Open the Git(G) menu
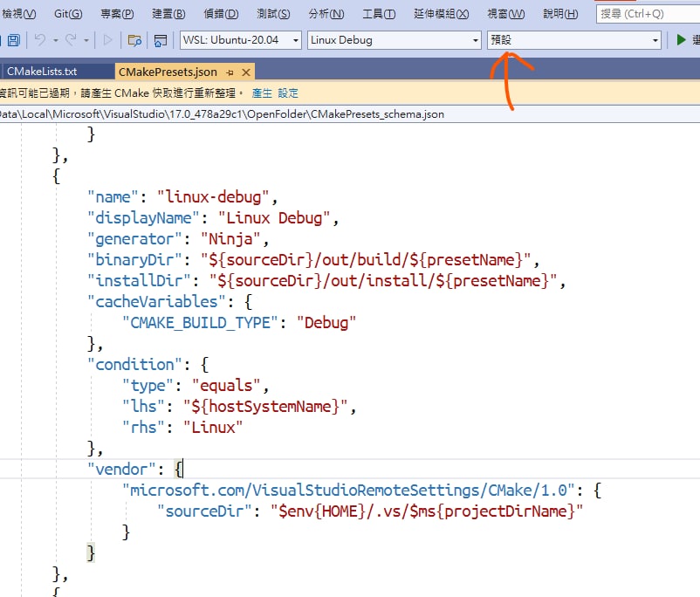Screen dimensions: 700x597 coord(68,14)
